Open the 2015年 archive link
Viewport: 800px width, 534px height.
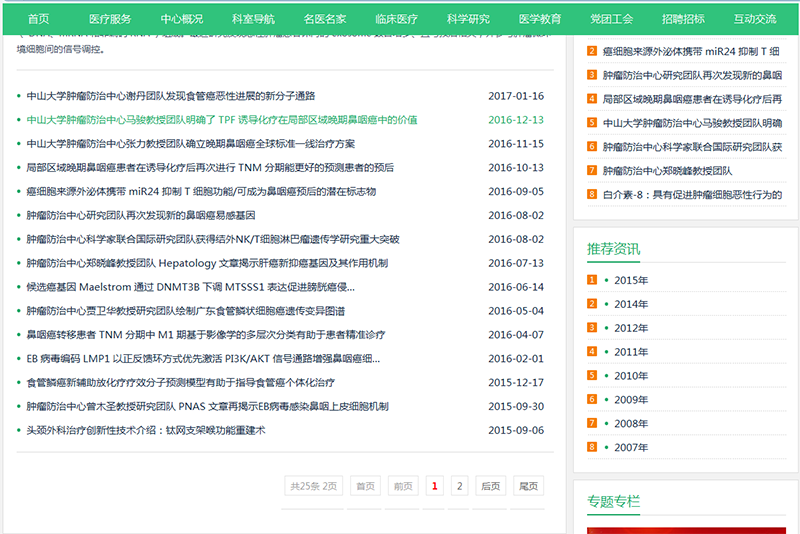(631, 281)
